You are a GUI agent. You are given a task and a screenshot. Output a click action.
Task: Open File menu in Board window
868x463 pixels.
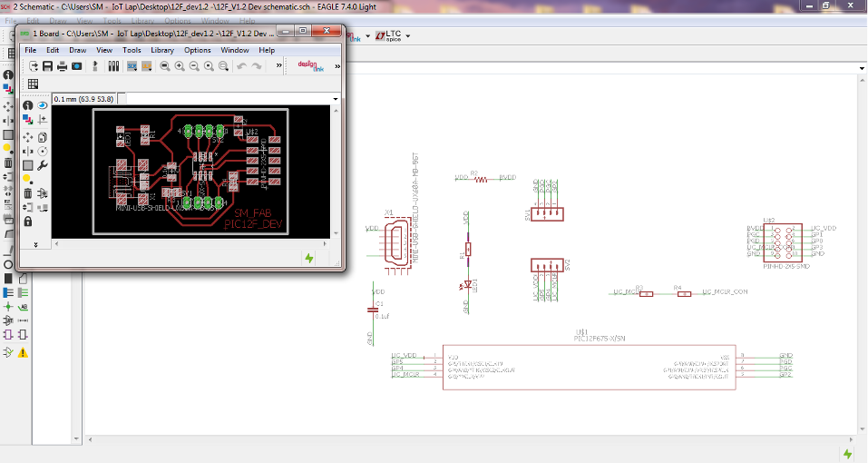tap(31, 50)
